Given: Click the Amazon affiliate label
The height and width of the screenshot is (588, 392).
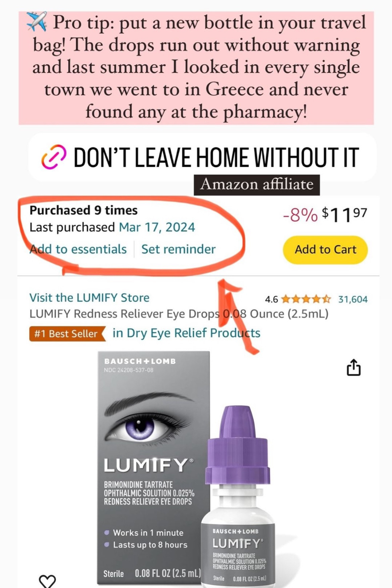Looking at the screenshot, I should [257, 184].
